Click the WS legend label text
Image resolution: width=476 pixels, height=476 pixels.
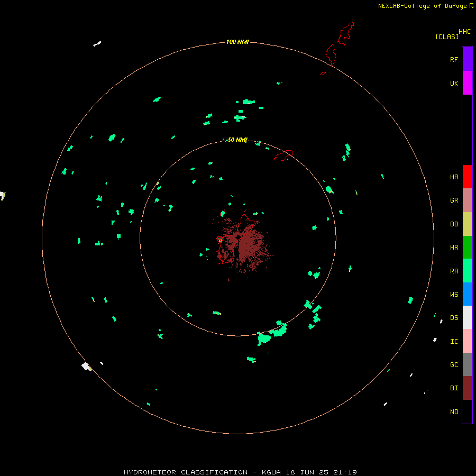pos(454,295)
